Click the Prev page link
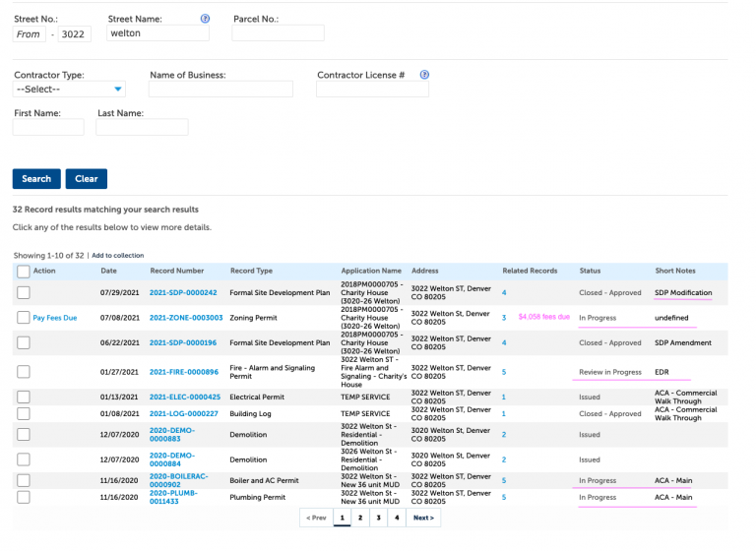Screen dimensions: 756x551 coord(316,518)
